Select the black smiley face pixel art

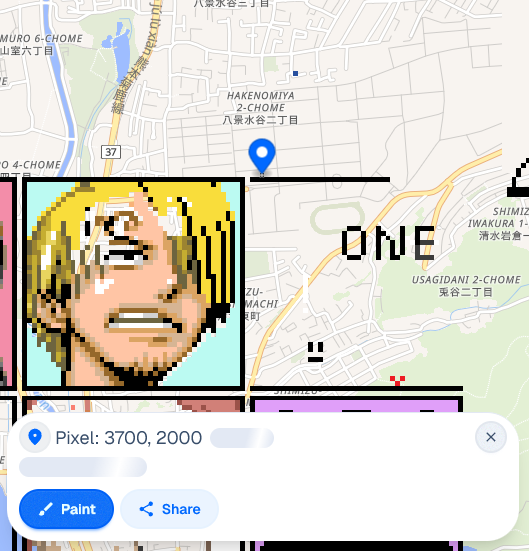[x=315, y=352]
